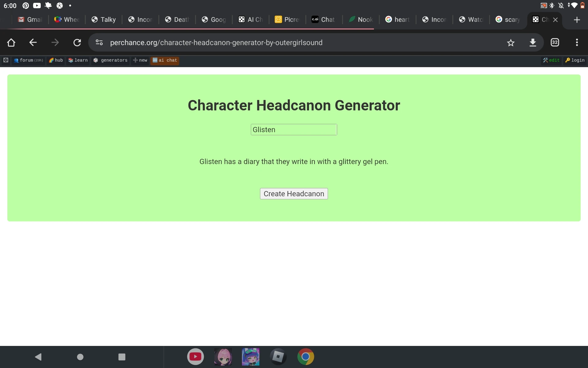Open site connection info next to URL
588x368 pixels.
point(99,43)
